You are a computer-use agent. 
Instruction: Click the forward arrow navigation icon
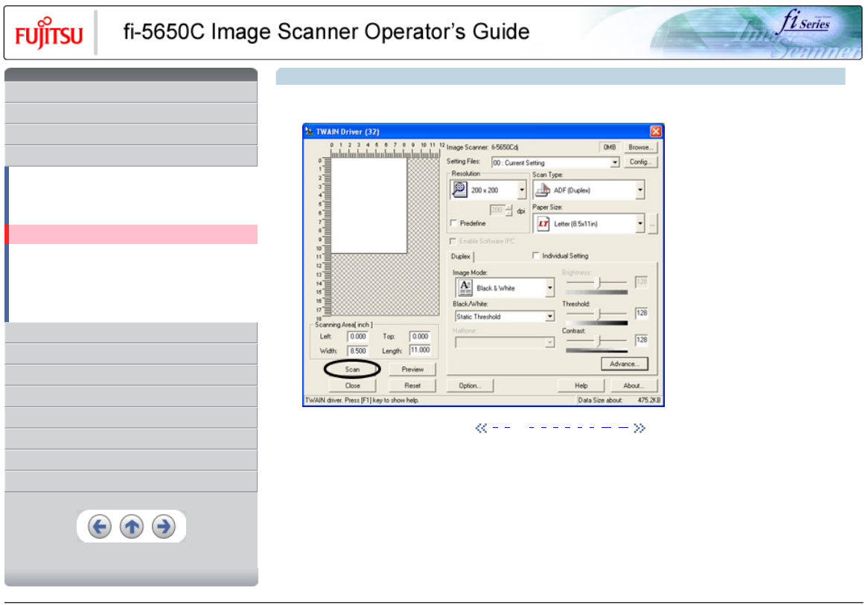pos(163,526)
